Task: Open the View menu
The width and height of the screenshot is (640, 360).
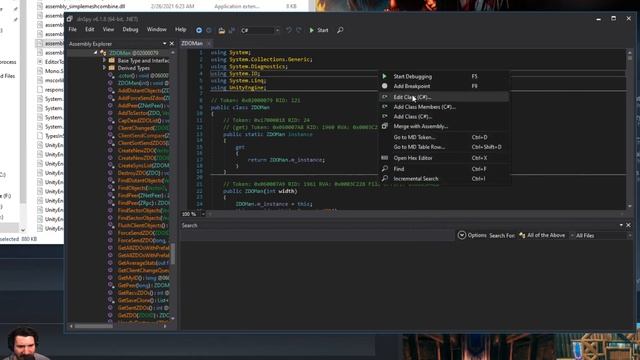Action: (x=108, y=29)
